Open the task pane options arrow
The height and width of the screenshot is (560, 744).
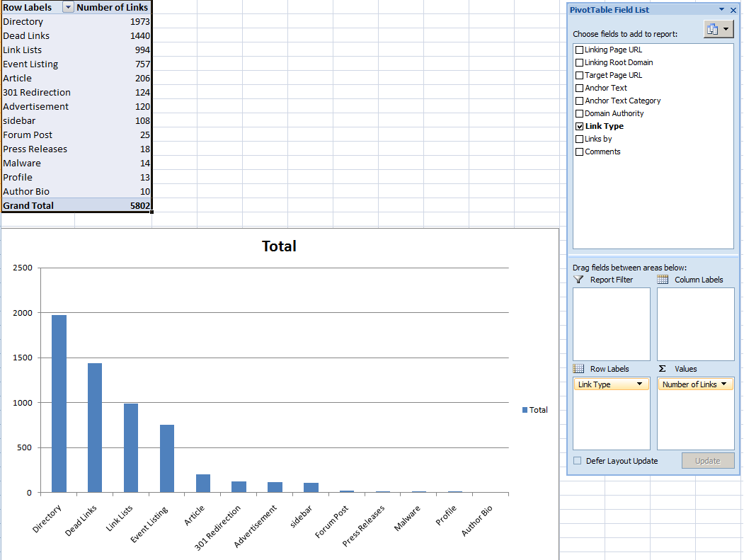coord(721,10)
